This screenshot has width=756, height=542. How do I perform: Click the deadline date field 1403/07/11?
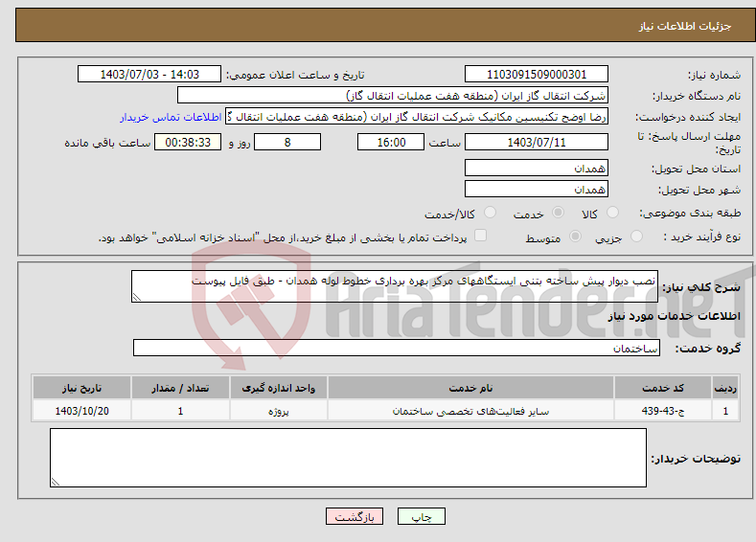(x=537, y=142)
